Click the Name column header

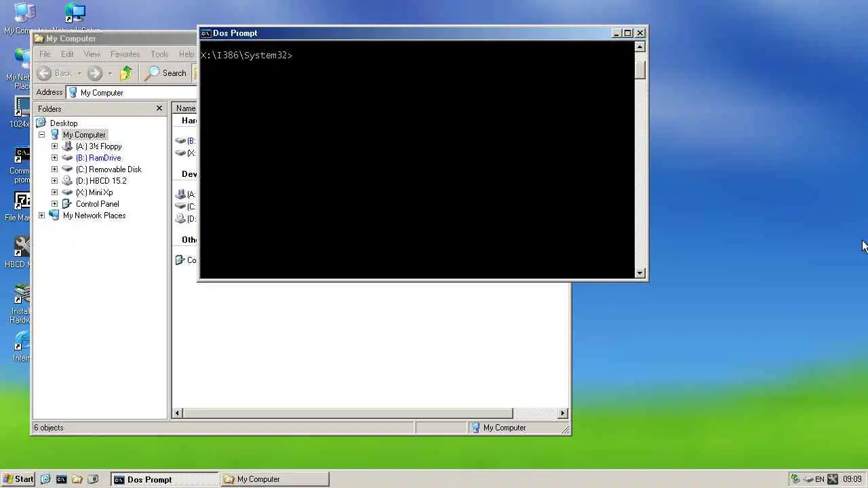185,108
